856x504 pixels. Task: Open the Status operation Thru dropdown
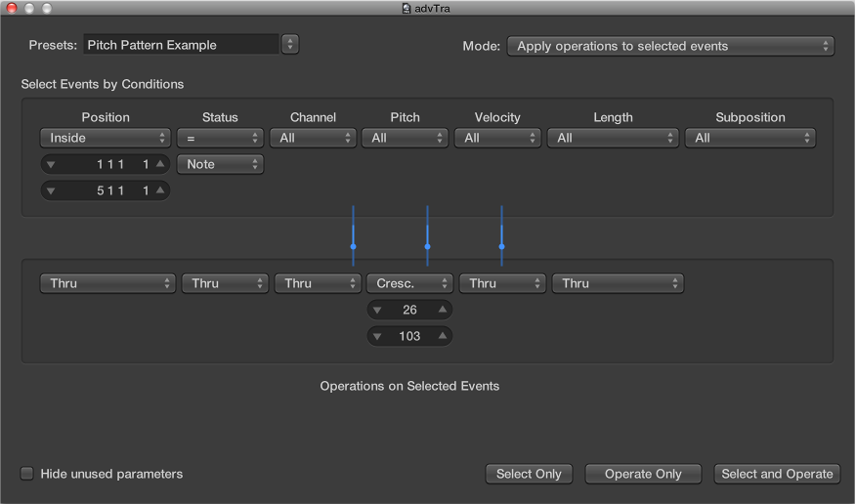tap(225, 283)
